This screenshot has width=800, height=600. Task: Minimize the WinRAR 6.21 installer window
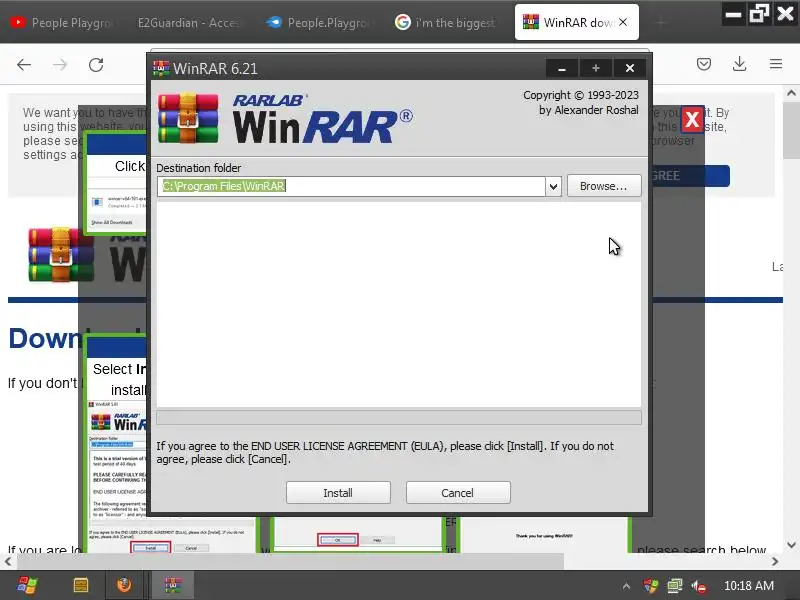(562, 68)
